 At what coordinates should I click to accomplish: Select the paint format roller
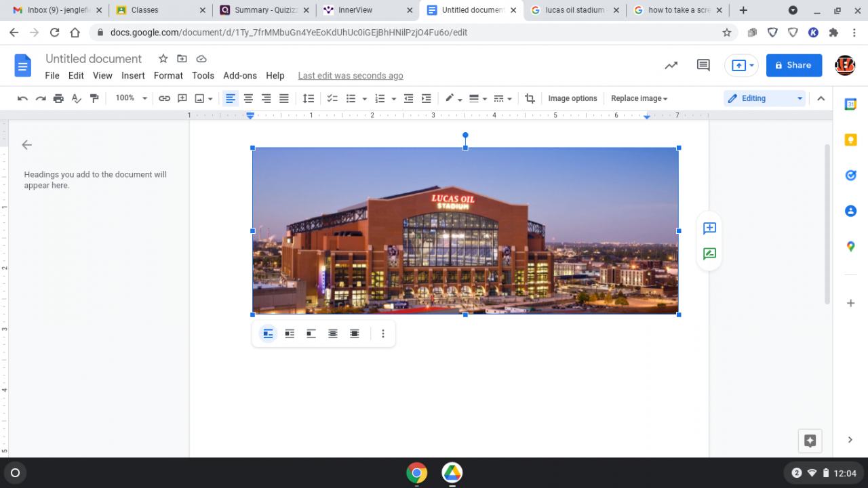[x=94, y=98]
